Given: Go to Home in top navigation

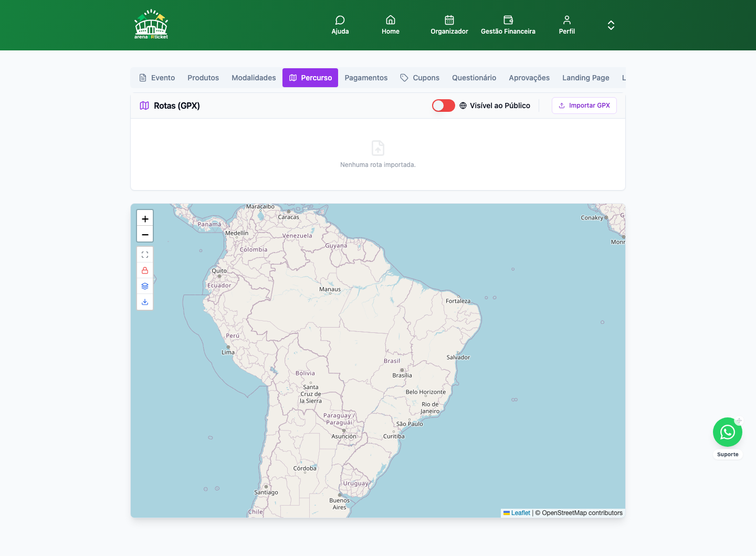Looking at the screenshot, I should [x=391, y=25].
